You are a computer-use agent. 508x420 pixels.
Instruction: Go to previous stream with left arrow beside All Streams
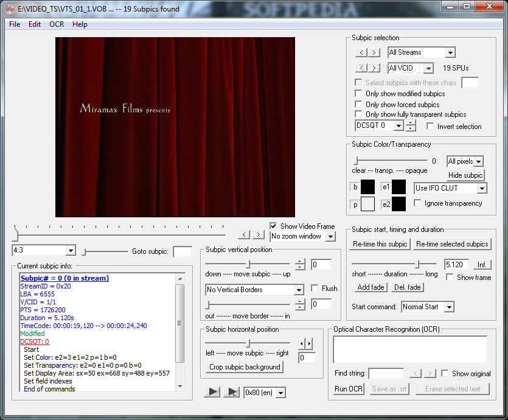(361, 52)
